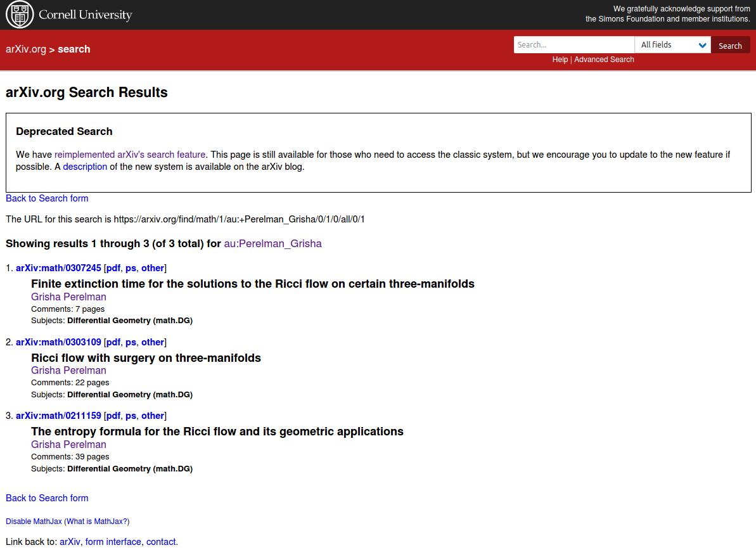Click the search URL text line
The width and height of the screenshot is (756, 557).
tap(185, 219)
